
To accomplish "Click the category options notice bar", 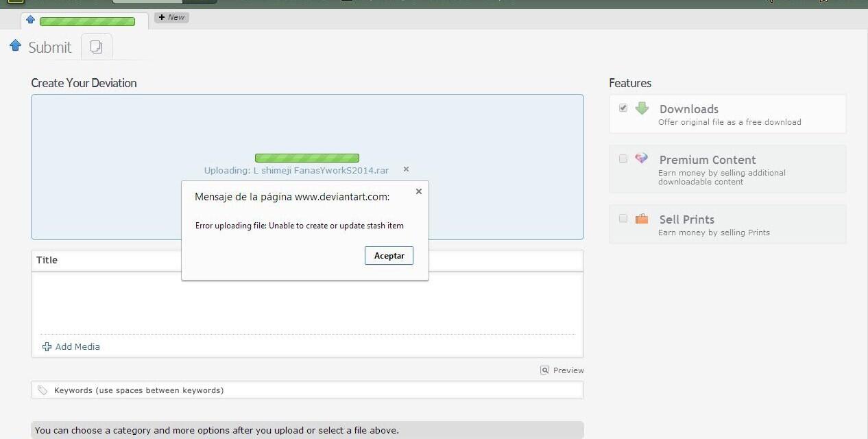I will coord(307,430).
